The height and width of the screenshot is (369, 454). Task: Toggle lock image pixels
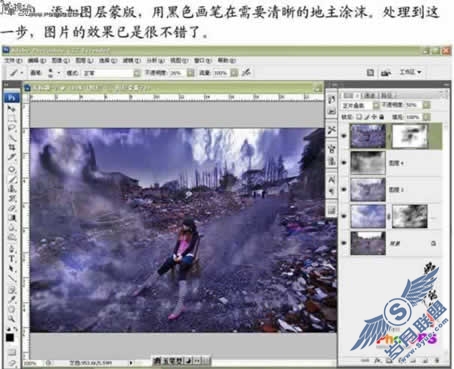[366, 117]
